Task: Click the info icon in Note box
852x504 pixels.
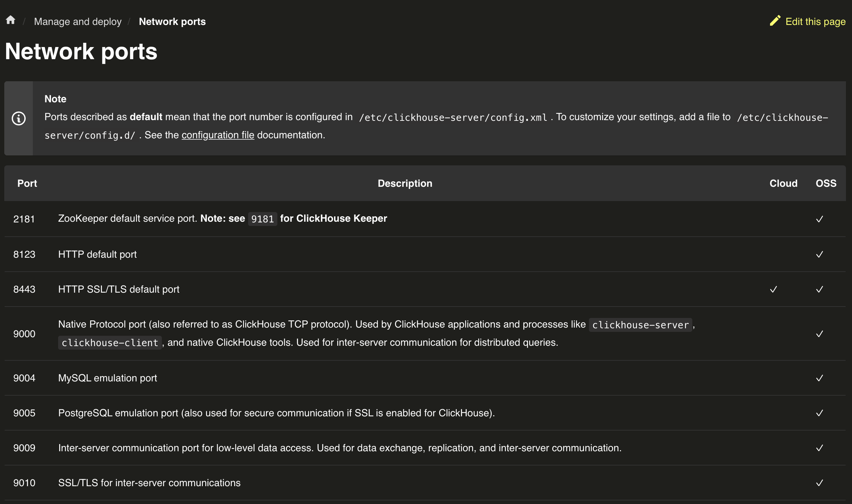Action: pyautogui.click(x=19, y=118)
